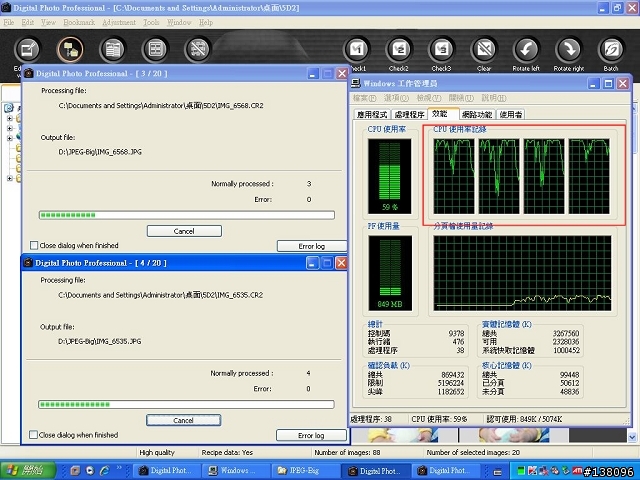This screenshot has height=480, width=640.
Task: Open the Tools menu
Action: pyautogui.click(x=151, y=22)
